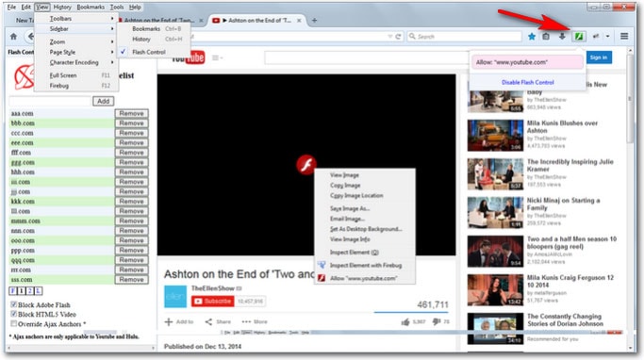Click the Flash Control toolbar icon
The image size is (644, 360).
(579, 37)
